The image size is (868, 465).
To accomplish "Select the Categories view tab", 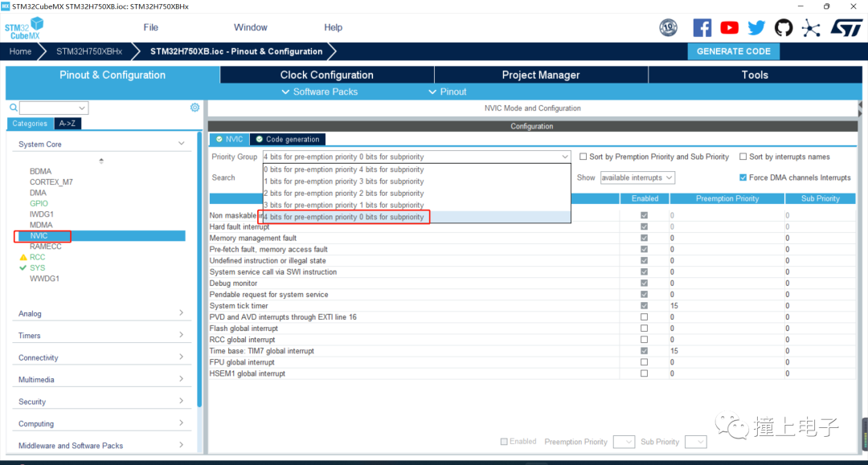I will click(x=30, y=124).
